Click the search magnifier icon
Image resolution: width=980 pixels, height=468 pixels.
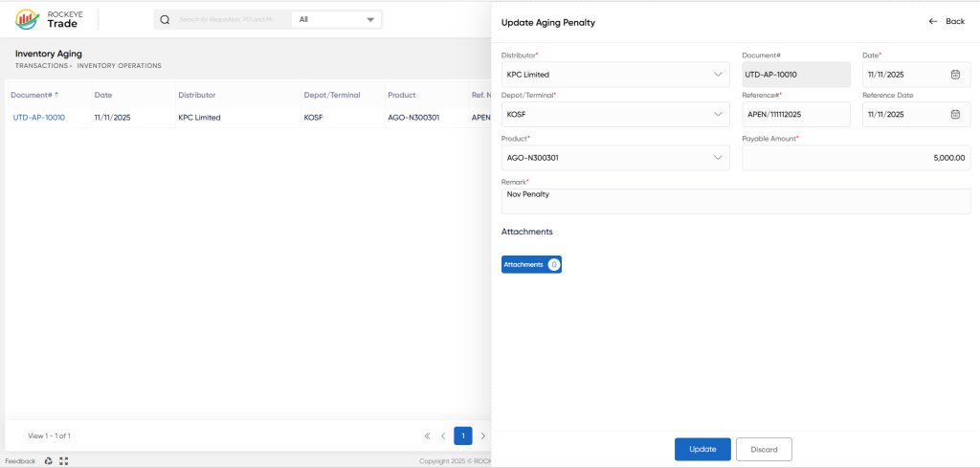click(x=165, y=19)
